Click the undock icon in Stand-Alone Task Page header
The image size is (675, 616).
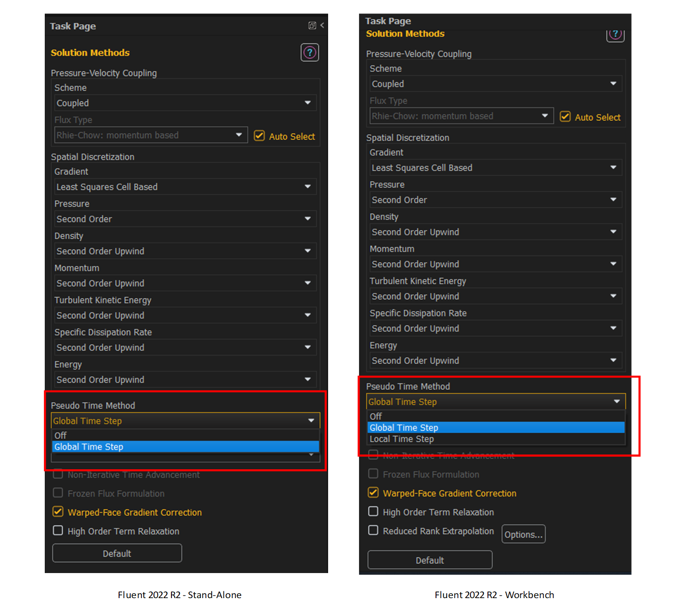tap(312, 25)
